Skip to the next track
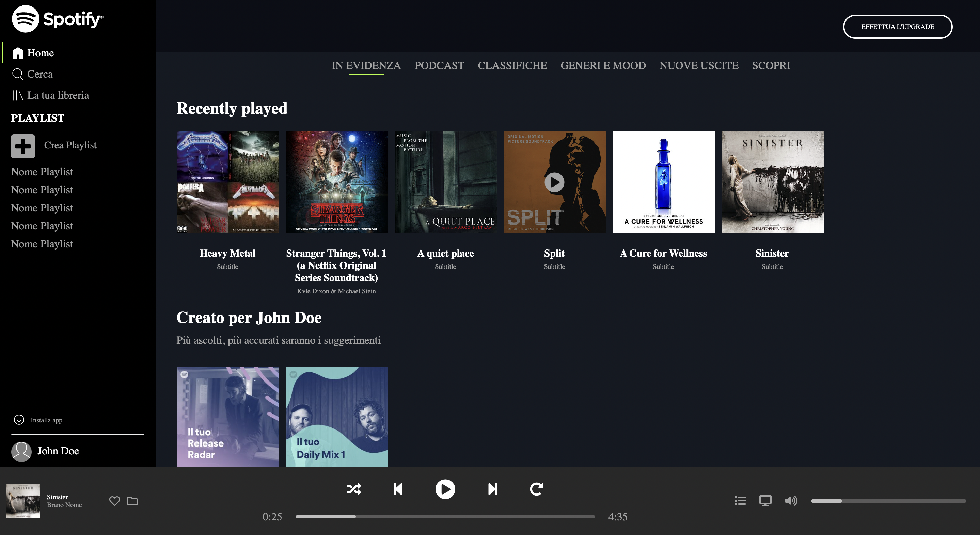This screenshot has height=535, width=980. click(493, 489)
